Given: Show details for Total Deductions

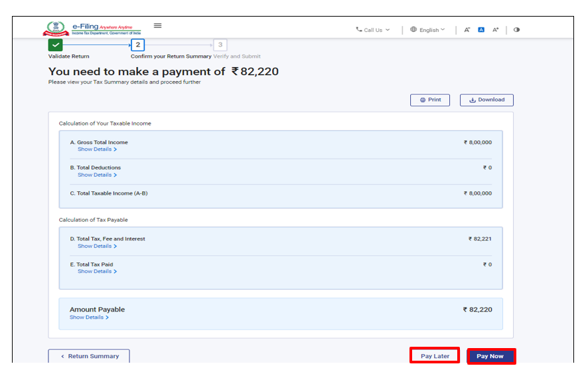Looking at the screenshot, I should [97, 175].
